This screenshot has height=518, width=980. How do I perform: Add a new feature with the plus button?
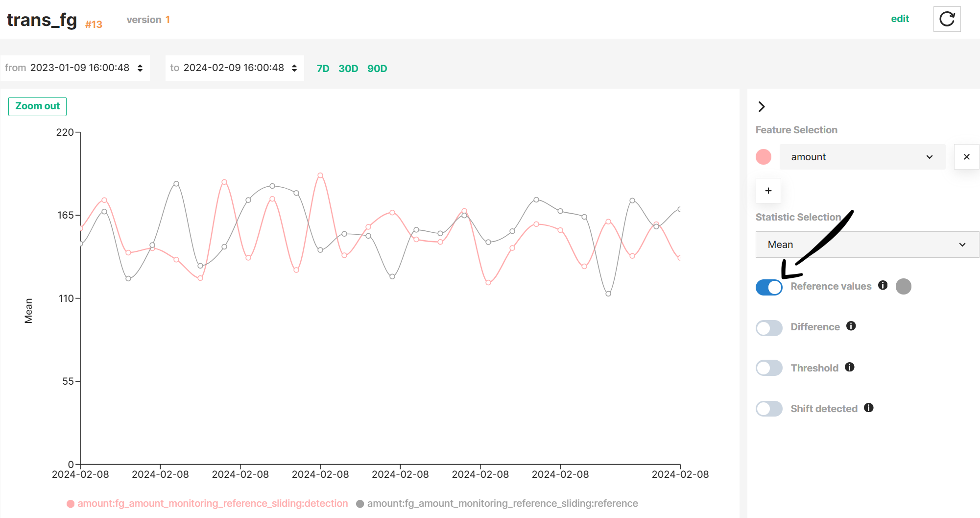(x=768, y=191)
